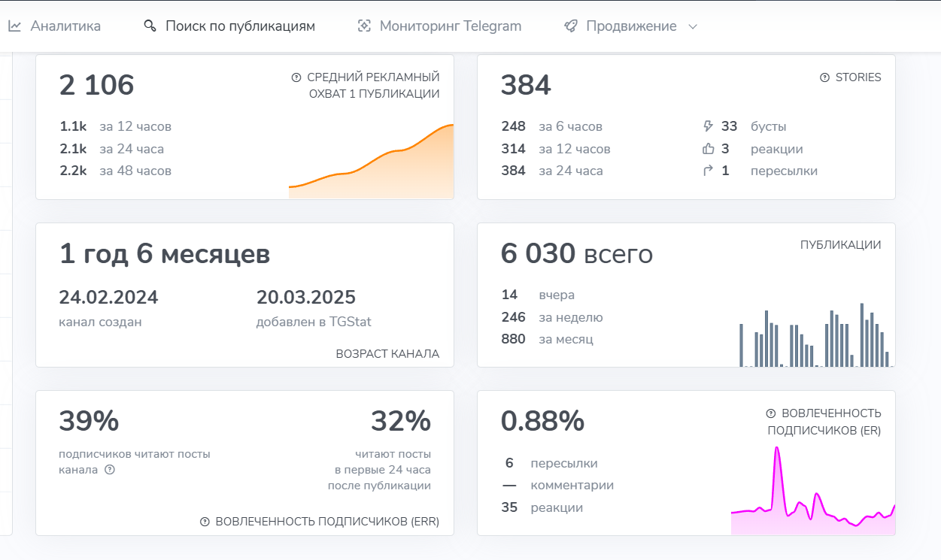The image size is (941, 560).
Task: Go to Мониторинг Telegram section
Action: tap(439, 26)
